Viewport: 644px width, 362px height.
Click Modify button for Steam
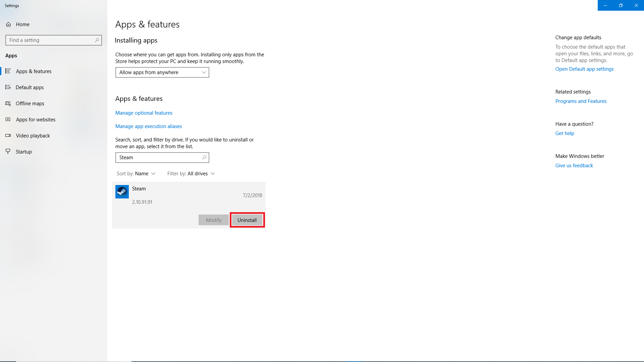click(214, 220)
